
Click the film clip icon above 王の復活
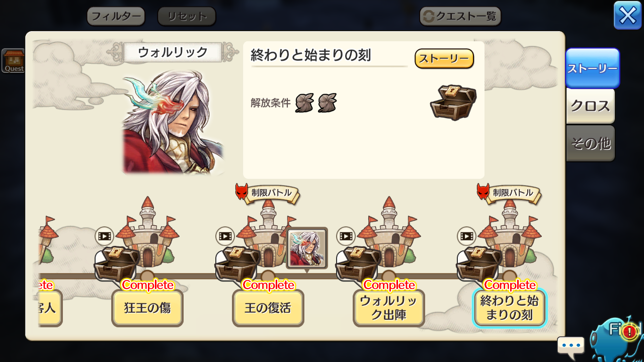tap(225, 236)
